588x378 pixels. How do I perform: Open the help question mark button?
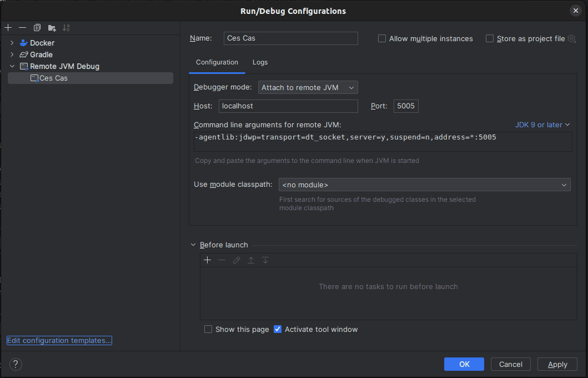[x=16, y=364]
